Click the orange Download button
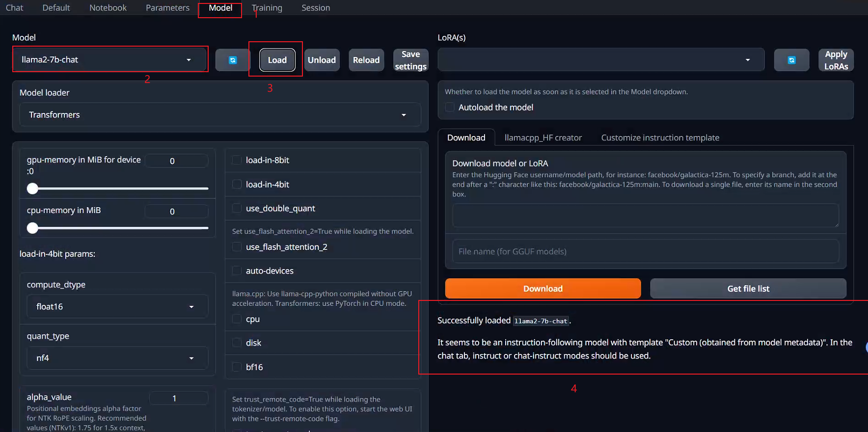This screenshot has width=868, height=432. coord(543,289)
